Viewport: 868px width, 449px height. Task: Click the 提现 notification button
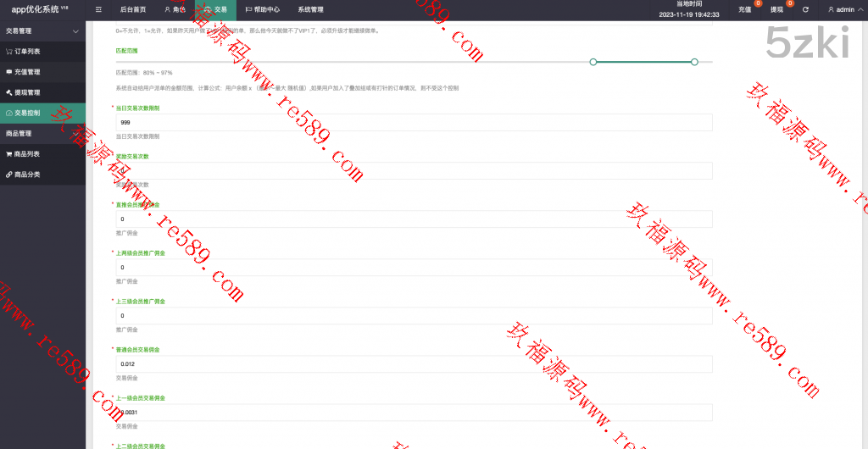776,9
